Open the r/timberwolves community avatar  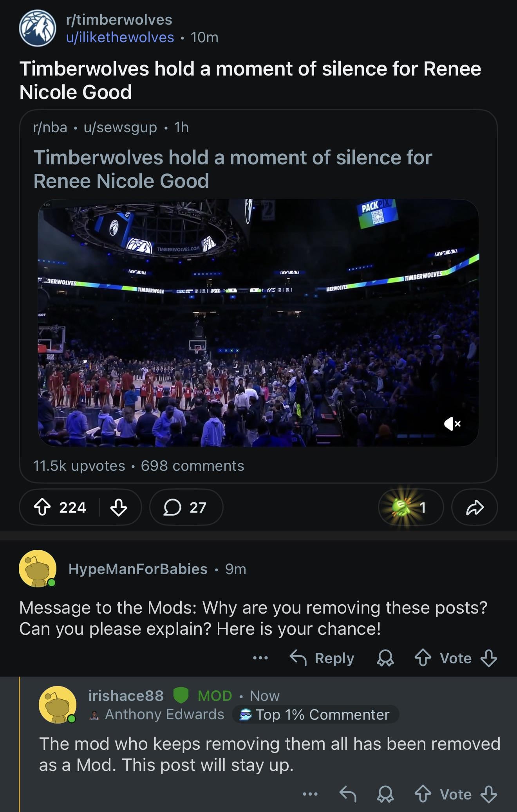tap(38, 28)
